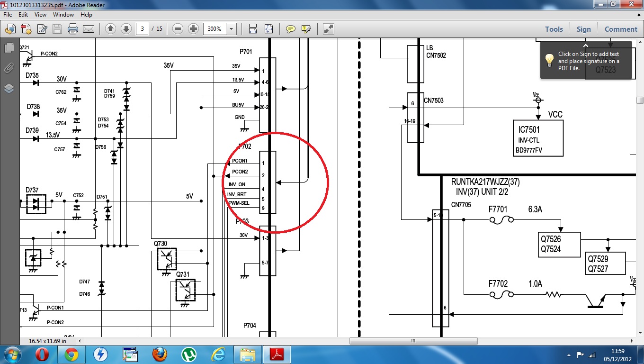This screenshot has width=644, height=364.
Task: Click the 300% zoom level field
Action: click(215, 29)
